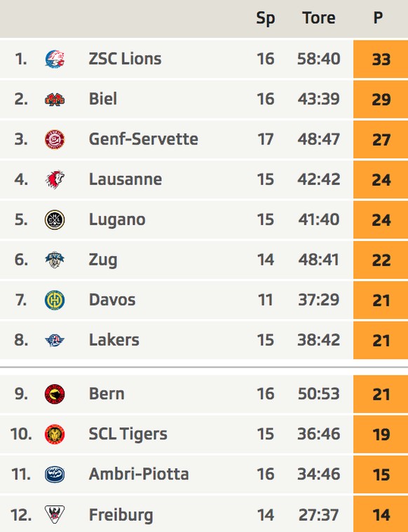This screenshot has width=408, height=532.
Task: Click the Ambri-Piotta team name
Action: click(x=139, y=474)
